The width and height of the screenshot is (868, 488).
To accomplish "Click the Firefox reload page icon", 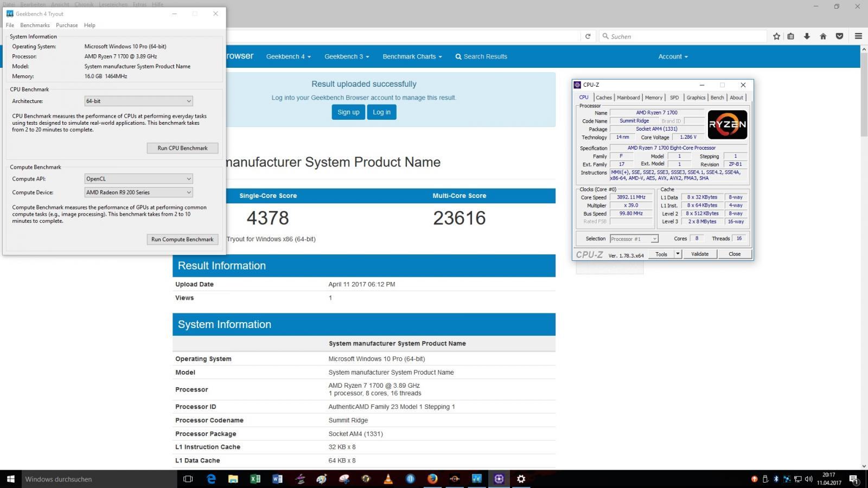I will pos(588,36).
